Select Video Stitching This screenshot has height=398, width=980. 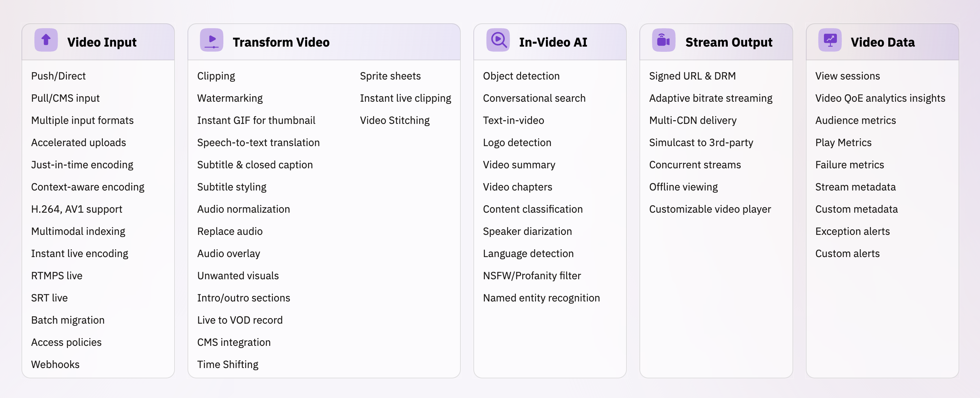point(395,120)
